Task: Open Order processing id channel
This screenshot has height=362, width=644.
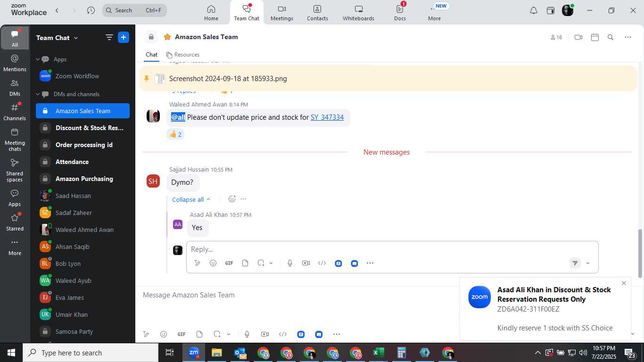Action: pos(83,145)
